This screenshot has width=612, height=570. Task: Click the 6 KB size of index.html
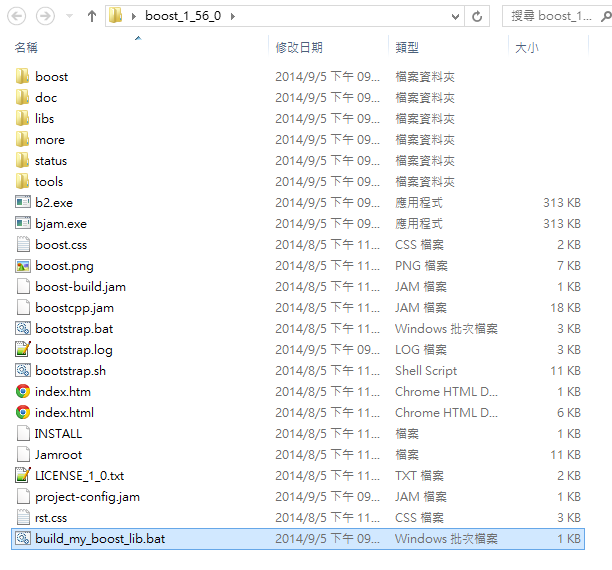[569, 413]
